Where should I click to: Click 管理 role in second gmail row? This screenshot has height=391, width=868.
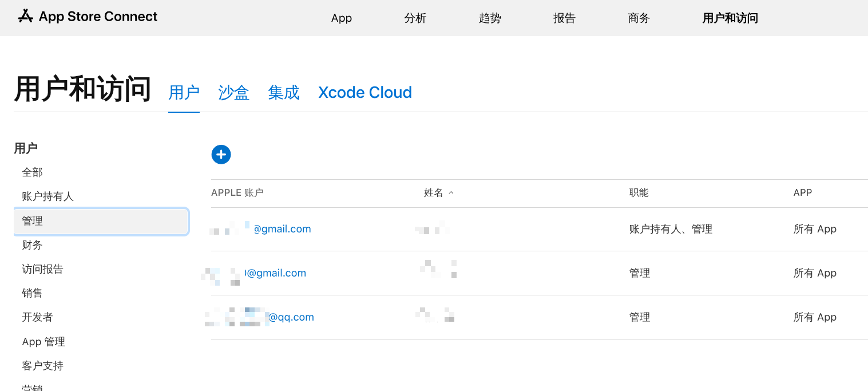click(x=640, y=273)
